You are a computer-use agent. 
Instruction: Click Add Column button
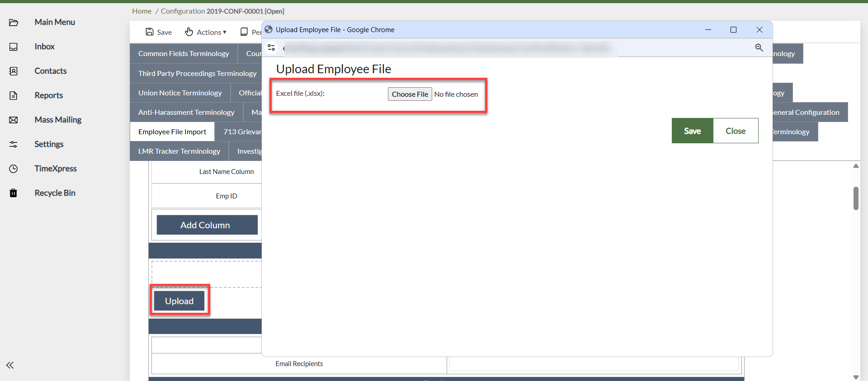point(207,225)
